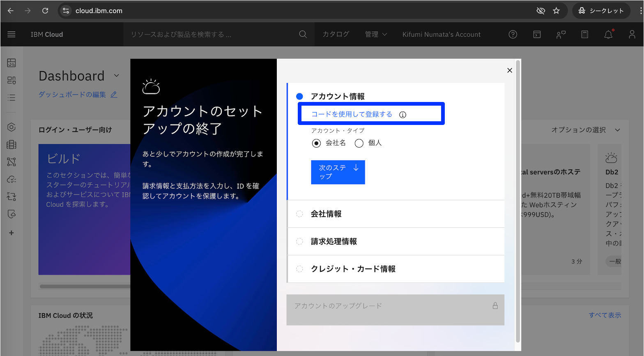Click the コードを使用して登録する link
Viewport: 644px width, 356px height.
tap(352, 114)
